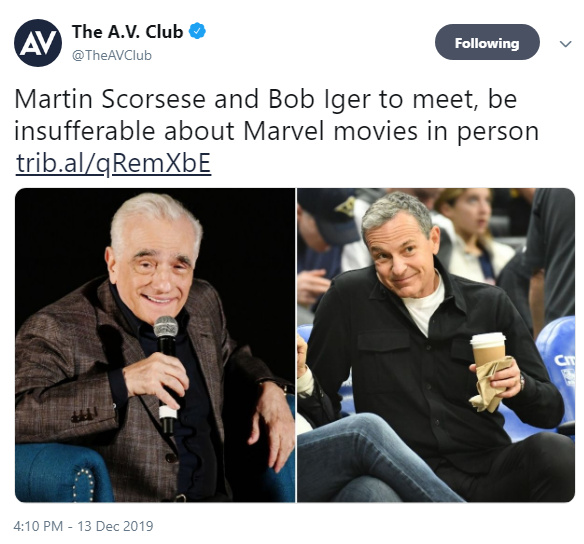This screenshot has width=584, height=544.
Task: Click the microphone in the left photo
Action: (x=166, y=374)
